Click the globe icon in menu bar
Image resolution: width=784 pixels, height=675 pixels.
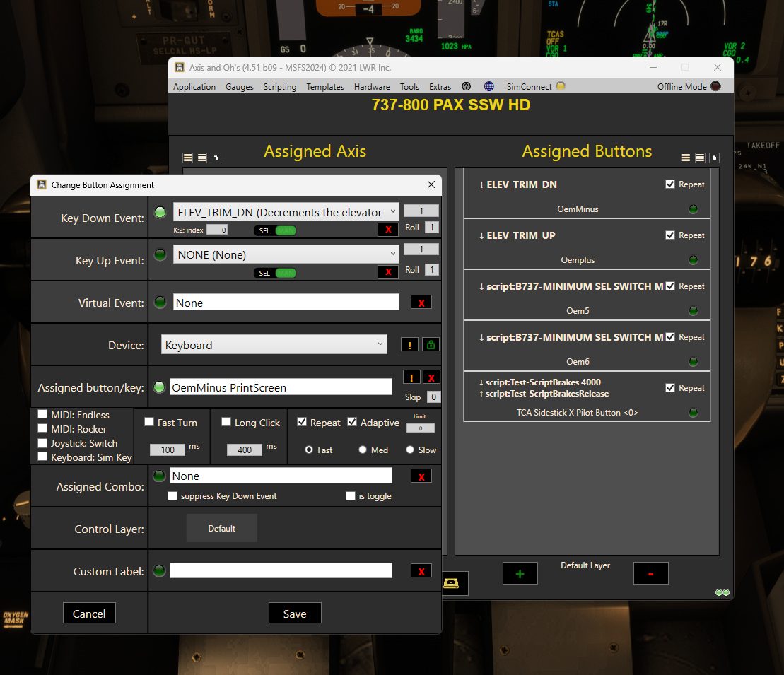click(489, 86)
